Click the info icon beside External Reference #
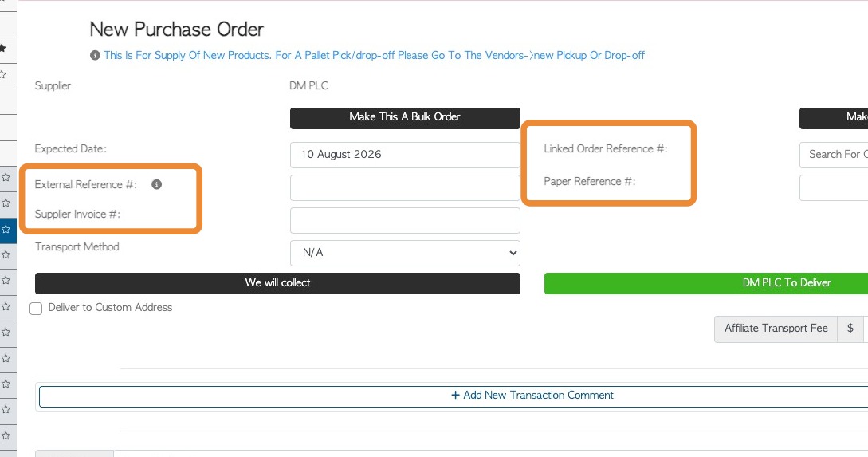Viewport: 868px width, 457px height. 157,184
